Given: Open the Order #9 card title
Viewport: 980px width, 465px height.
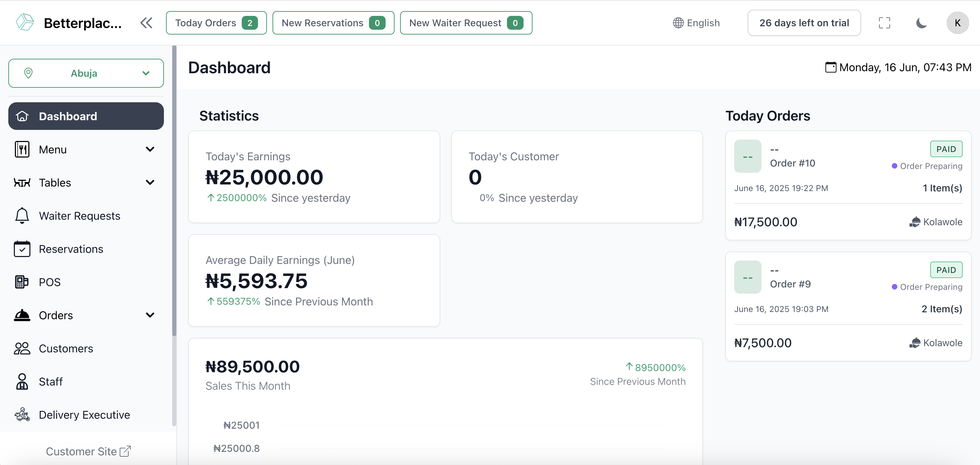Looking at the screenshot, I should (x=790, y=284).
